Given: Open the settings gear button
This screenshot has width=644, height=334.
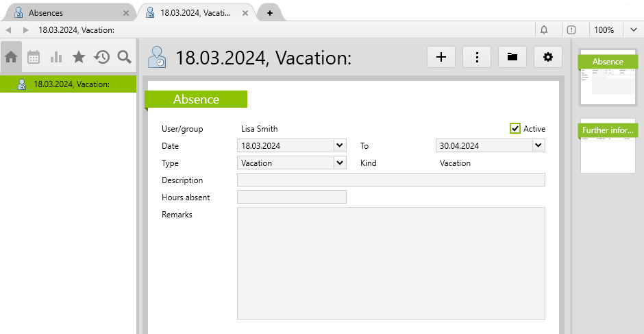Looking at the screenshot, I should pos(547,58).
